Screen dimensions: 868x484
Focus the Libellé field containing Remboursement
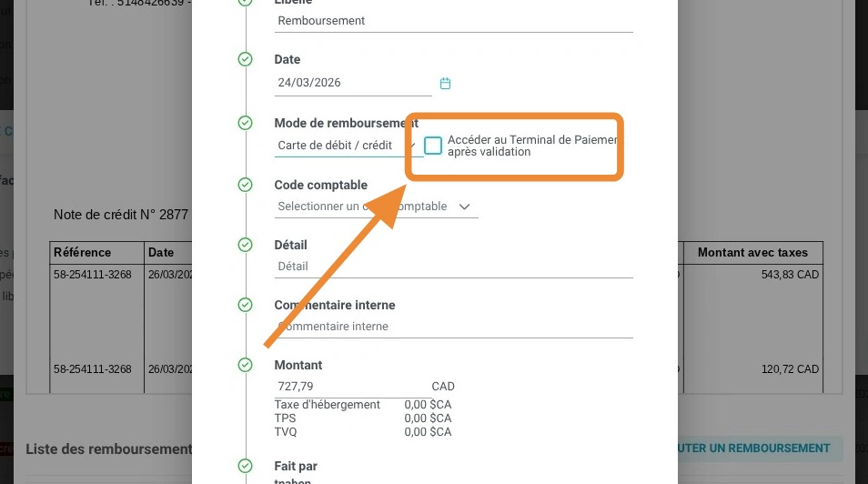(x=452, y=21)
